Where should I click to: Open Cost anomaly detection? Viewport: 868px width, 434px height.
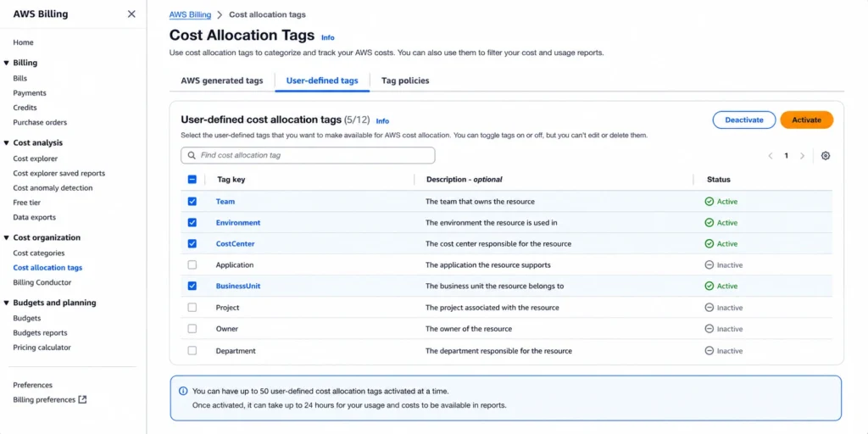[x=53, y=187]
